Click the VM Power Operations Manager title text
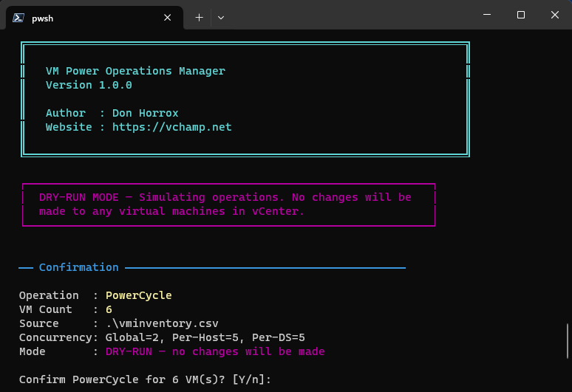Viewport: 572px width, 392px height. [135, 71]
